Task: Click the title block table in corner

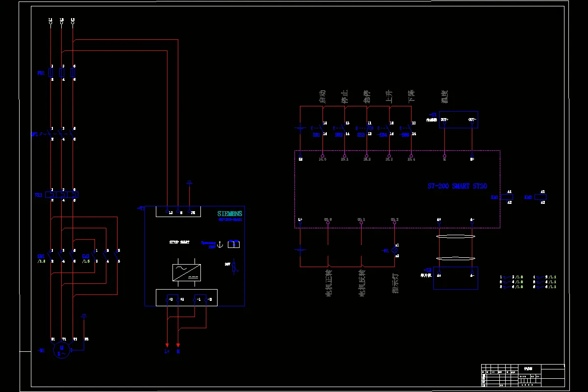Action: pyautogui.click(x=523, y=375)
